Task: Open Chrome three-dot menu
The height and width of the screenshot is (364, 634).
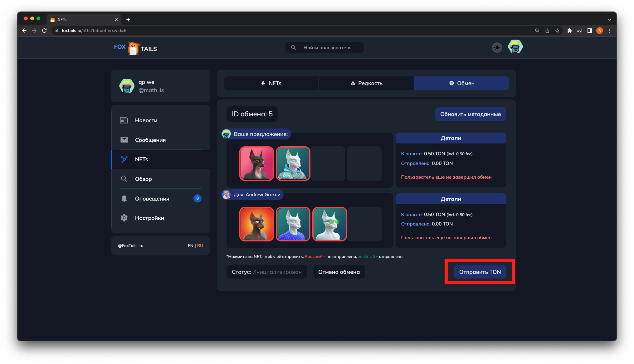Action: coord(610,31)
